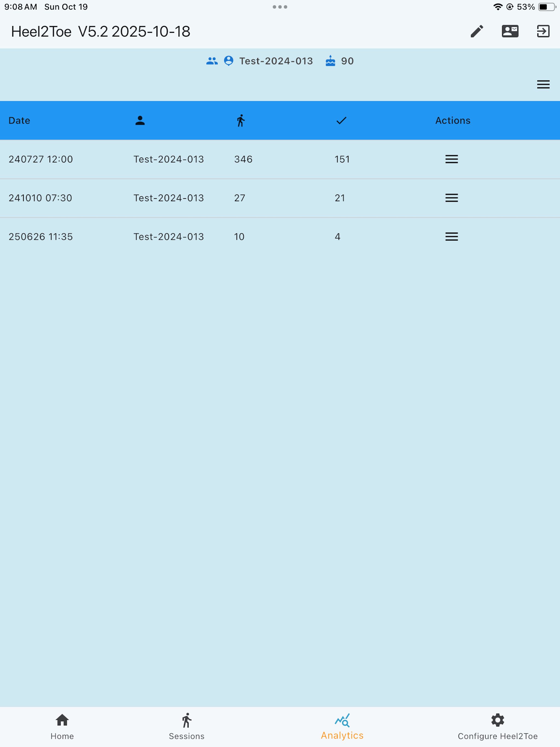Screen dimensions: 560x747
Task: Open the contact card icon
Action: click(x=510, y=31)
